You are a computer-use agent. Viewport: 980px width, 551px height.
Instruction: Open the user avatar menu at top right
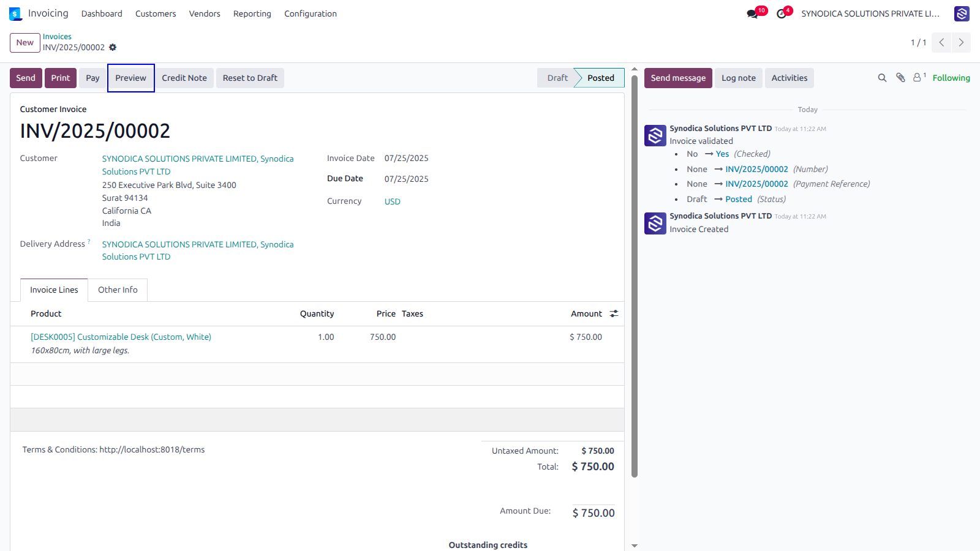[x=962, y=13]
